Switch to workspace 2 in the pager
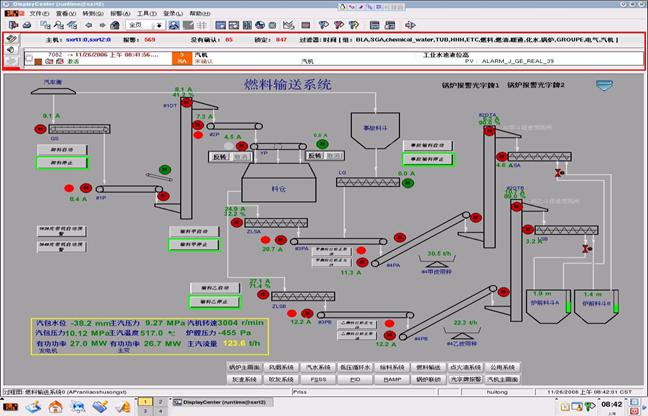The height and width of the screenshot is (416, 648). 161,402
